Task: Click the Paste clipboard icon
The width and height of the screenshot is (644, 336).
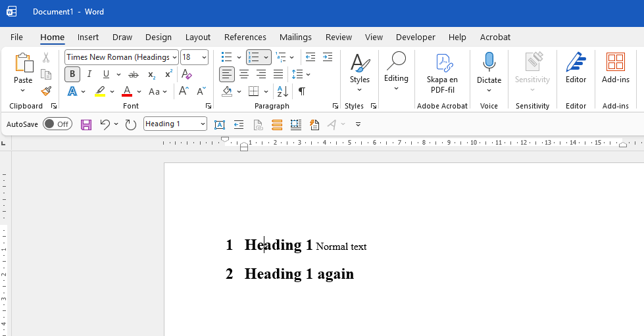Action: [24, 63]
